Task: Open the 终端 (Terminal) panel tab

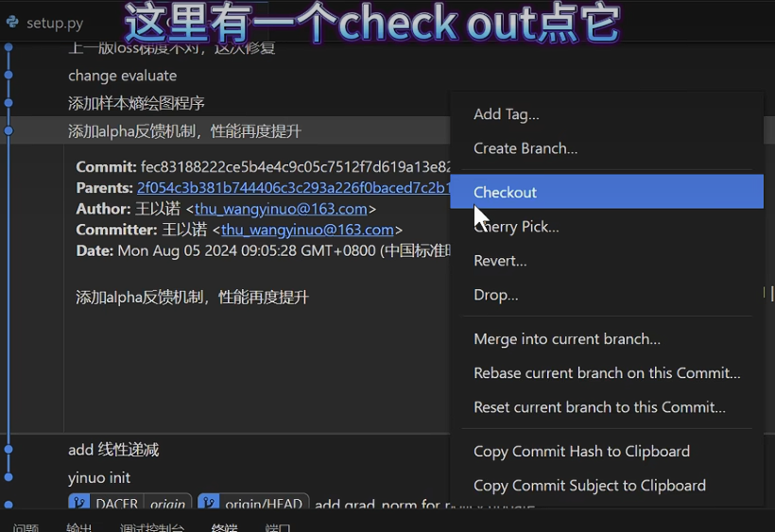Action: click(224, 527)
